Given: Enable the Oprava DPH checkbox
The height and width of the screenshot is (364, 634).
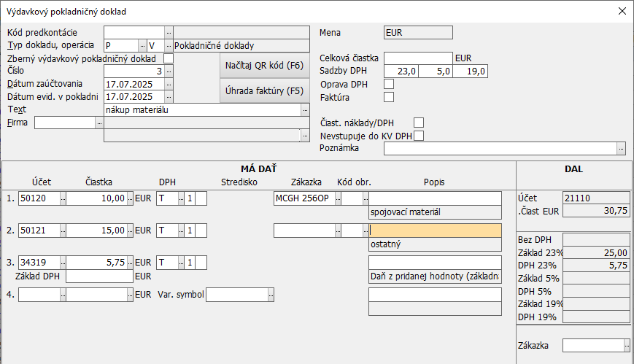Looking at the screenshot, I should coord(389,84).
